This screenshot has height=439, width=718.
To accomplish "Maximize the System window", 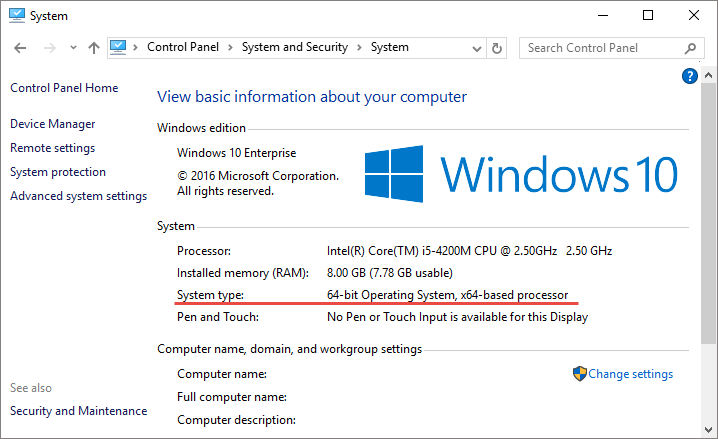I will (x=648, y=16).
